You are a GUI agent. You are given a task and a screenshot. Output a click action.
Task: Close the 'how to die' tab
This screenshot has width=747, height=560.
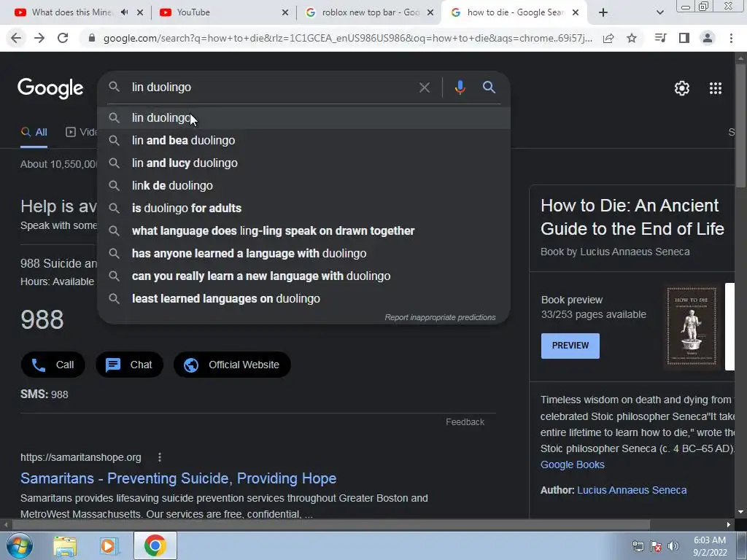point(576,13)
